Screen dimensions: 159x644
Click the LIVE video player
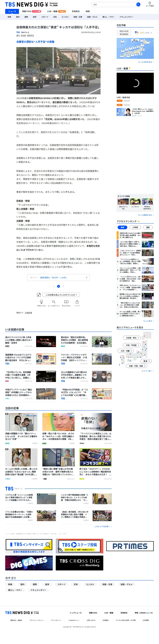(x=135, y=83)
